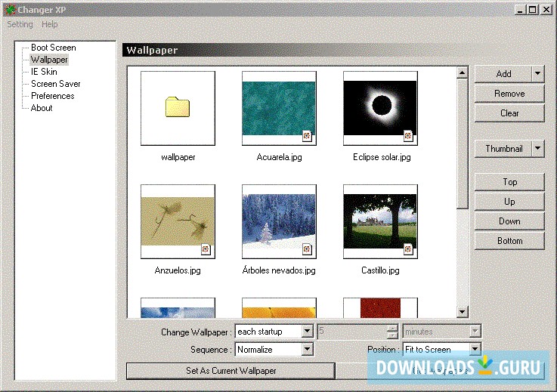Open the disabled minutes unit dropdown
The width and height of the screenshot is (557, 392).
(x=442, y=332)
